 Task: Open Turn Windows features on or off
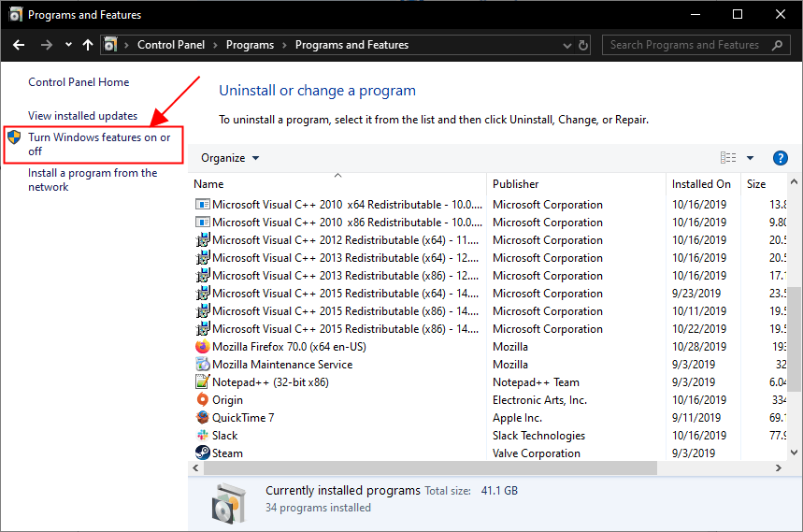(x=98, y=144)
